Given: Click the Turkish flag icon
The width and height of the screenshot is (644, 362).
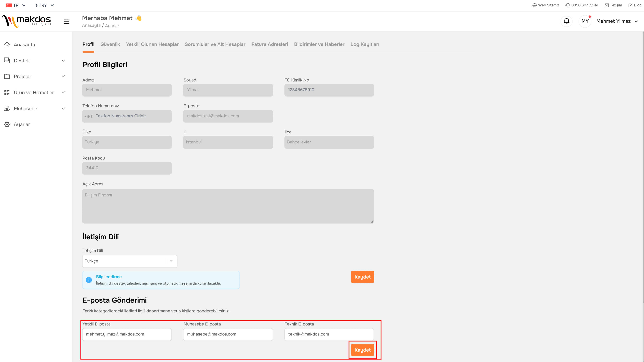Looking at the screenshot, I should [9, 5].
